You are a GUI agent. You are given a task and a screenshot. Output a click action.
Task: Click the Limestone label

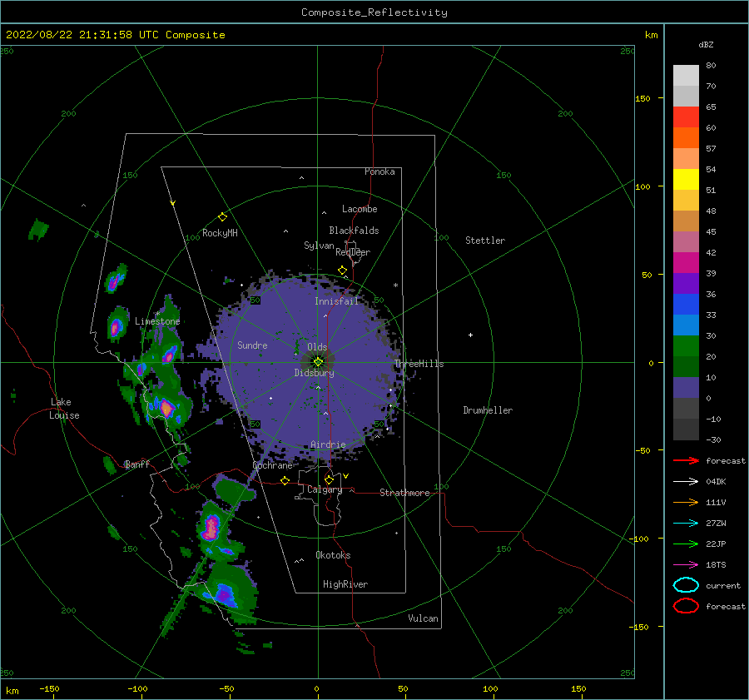pyautogui.click(x=157, y=321)
